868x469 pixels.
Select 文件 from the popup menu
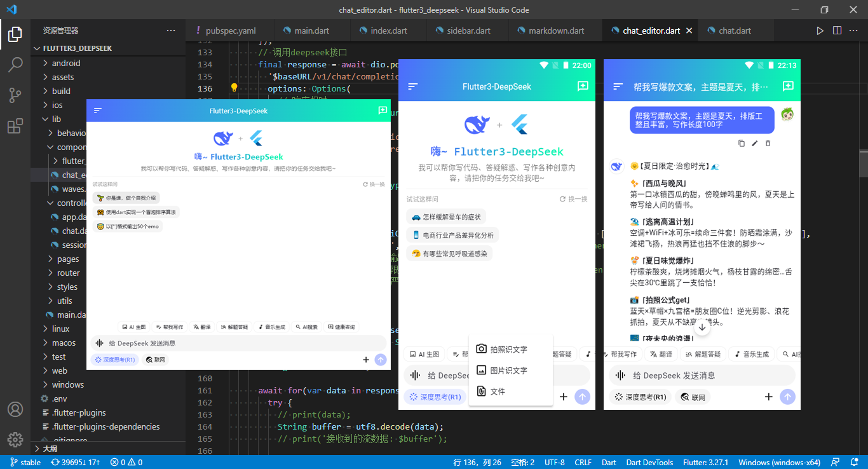click(511, 391)
